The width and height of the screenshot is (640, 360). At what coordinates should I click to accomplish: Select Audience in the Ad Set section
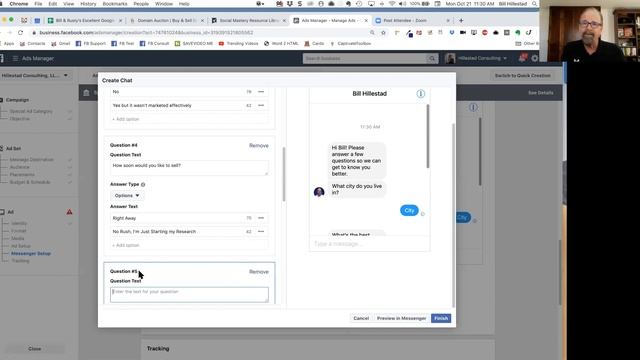pyautogui.click(x=20, y=167)
